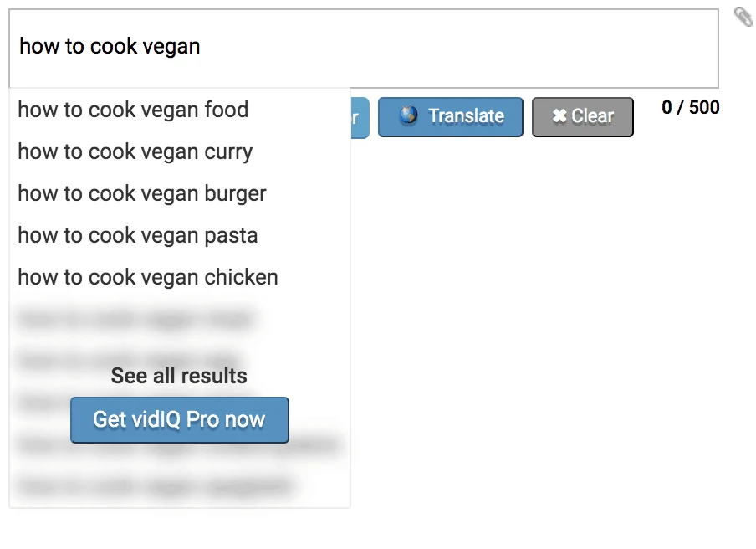Choose 'how to cook vegan curry' suggestion
Viewport: 756px width, 549px height.
pyautogui.click(x=135, y=151)
